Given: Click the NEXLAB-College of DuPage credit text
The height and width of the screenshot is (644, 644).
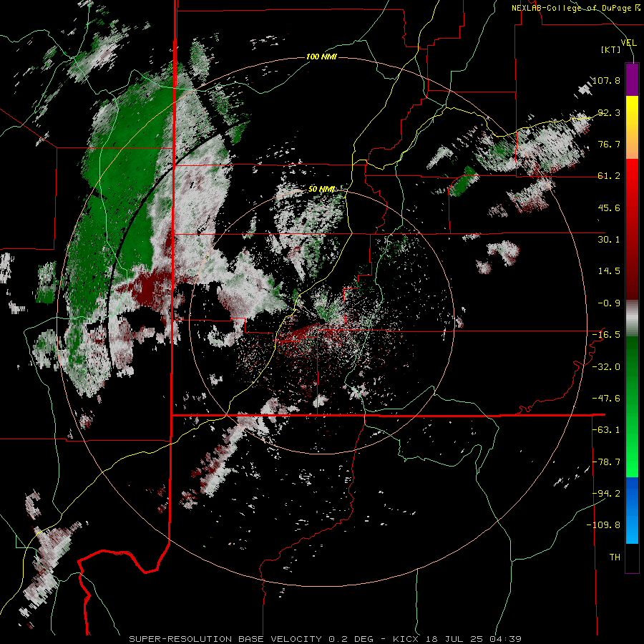Looking at the screenshot, I should [x=575, y=8].
